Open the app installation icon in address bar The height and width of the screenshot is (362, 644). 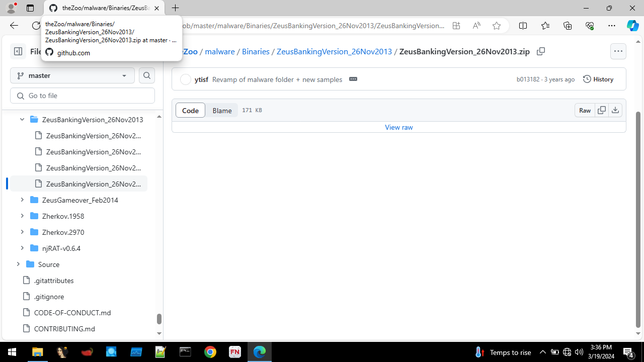(x=456, y=26)
